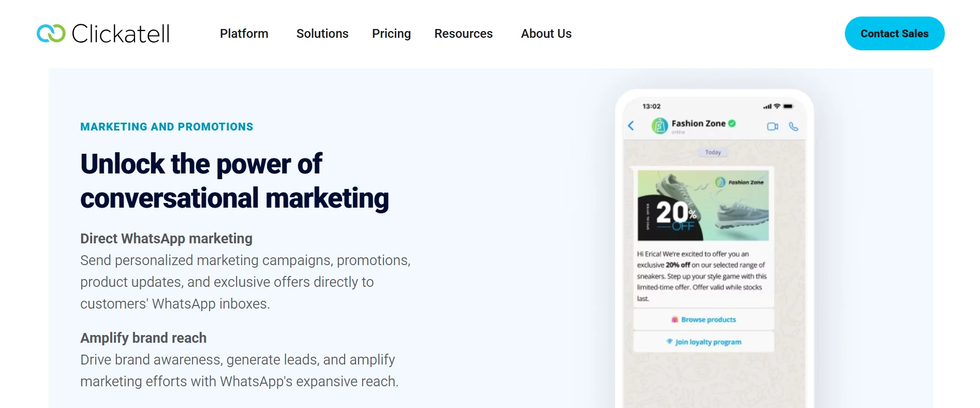Click the Today date pill in the chat
This screenshot has height=408, width=980.
point(713,152)
